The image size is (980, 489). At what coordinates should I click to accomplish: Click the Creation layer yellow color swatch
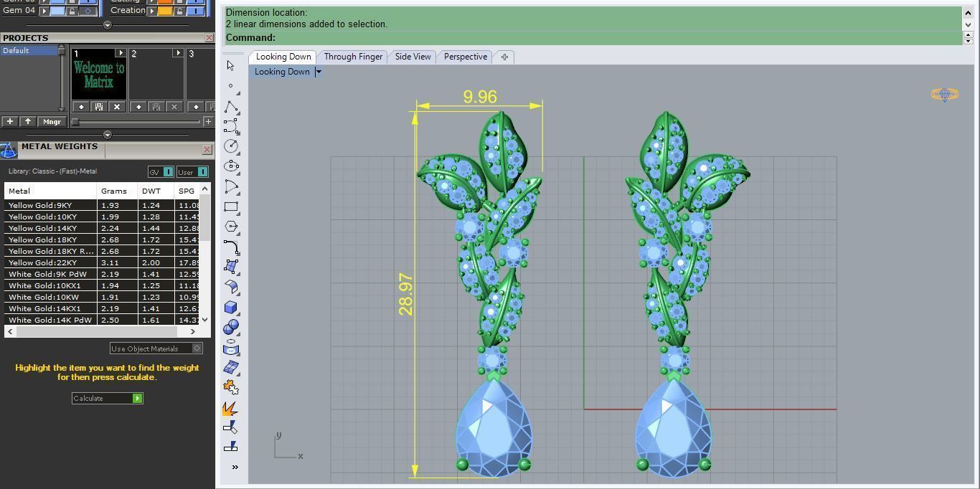click(x=164, y=11)
